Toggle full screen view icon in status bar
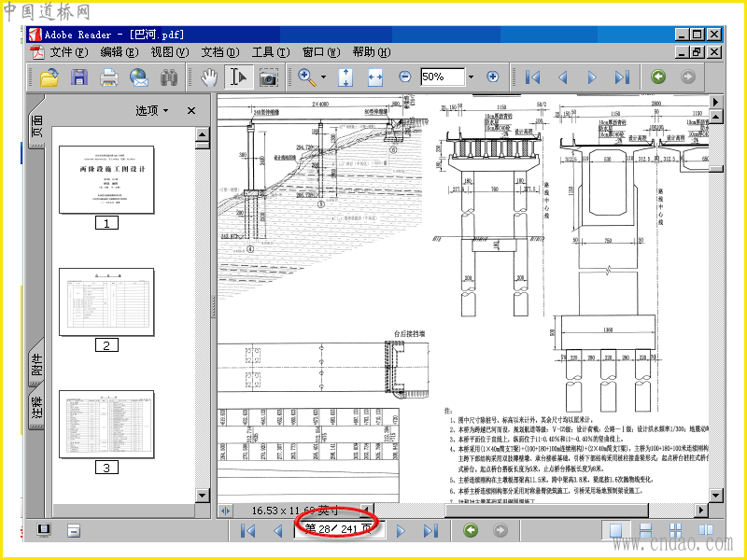Image resolution: width=747 pixels, height=560 pixels. click(x=44, y=530)
